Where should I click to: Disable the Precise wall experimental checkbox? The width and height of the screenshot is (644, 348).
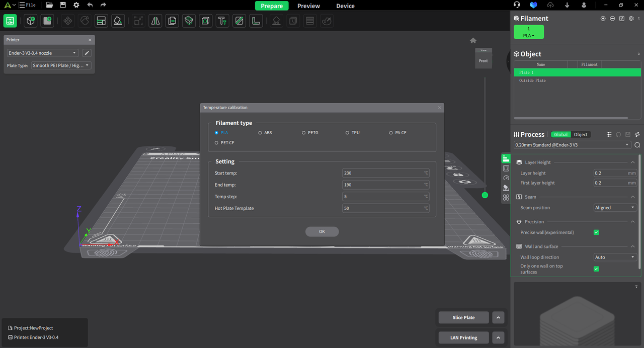596,232
